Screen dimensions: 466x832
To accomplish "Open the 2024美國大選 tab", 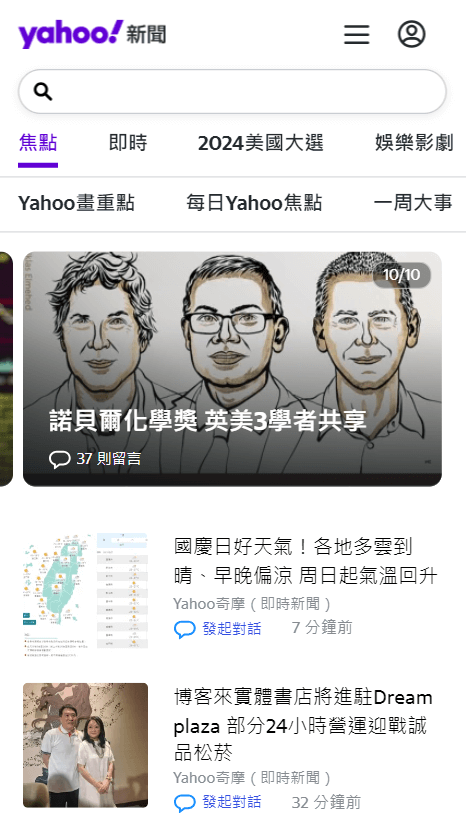I will [x=261, y=143].
